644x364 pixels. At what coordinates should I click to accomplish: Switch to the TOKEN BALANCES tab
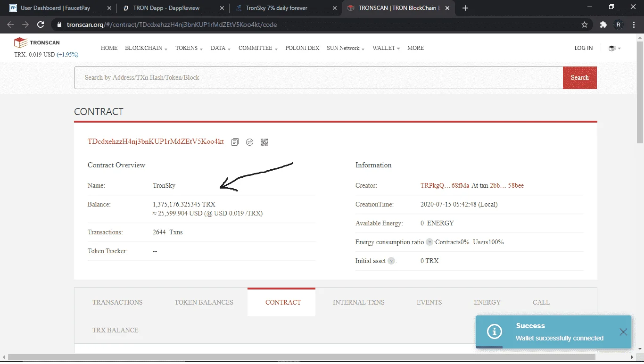(204, 302)
